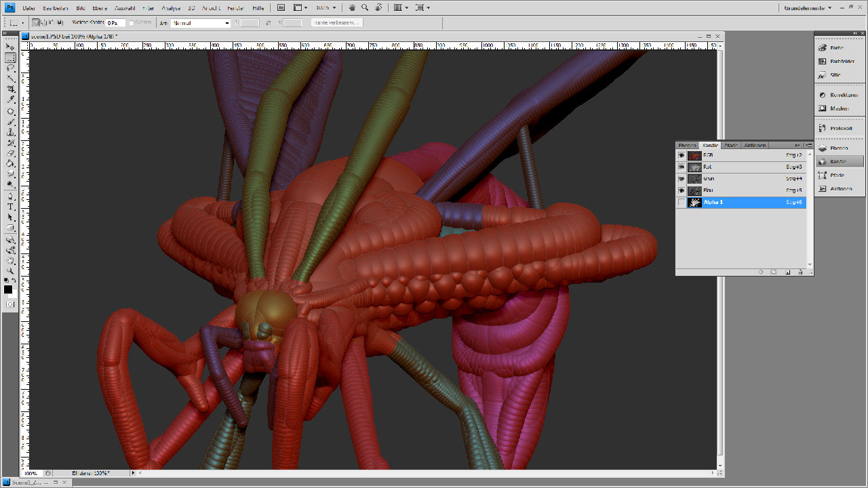Open Grundelemente workspace dropdown
The image size is (868, 488).
pos(808,7)
